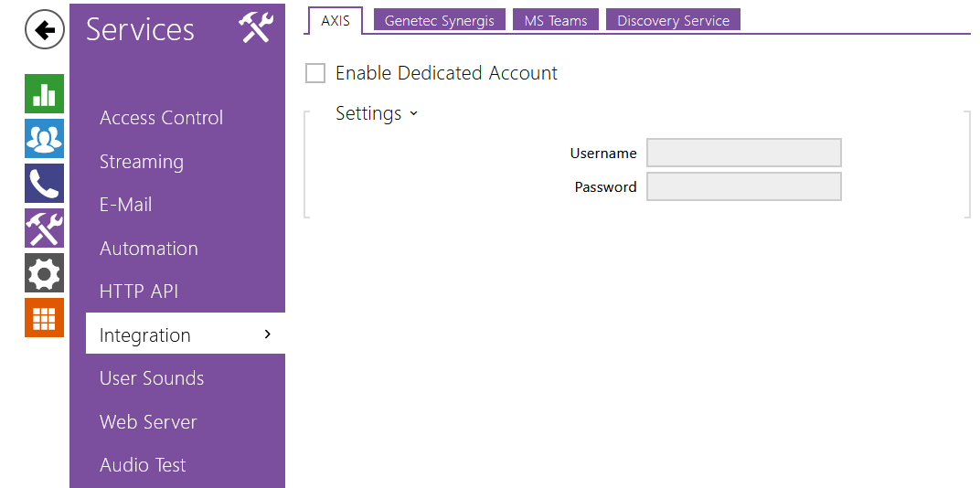Click the Services header wrench icon
Viewport: 980px width, 488px height.
click(256, 28)
